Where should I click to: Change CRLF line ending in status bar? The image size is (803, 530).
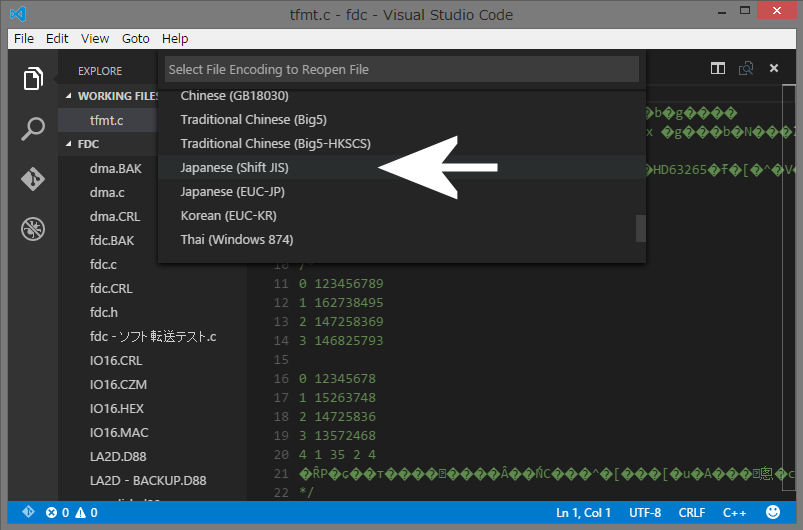[691, 513]
